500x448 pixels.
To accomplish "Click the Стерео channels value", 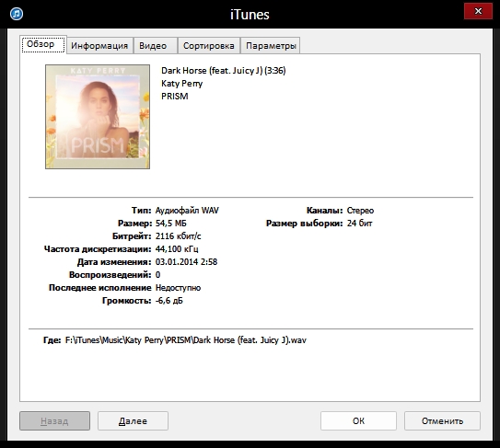I will point(360,211).
